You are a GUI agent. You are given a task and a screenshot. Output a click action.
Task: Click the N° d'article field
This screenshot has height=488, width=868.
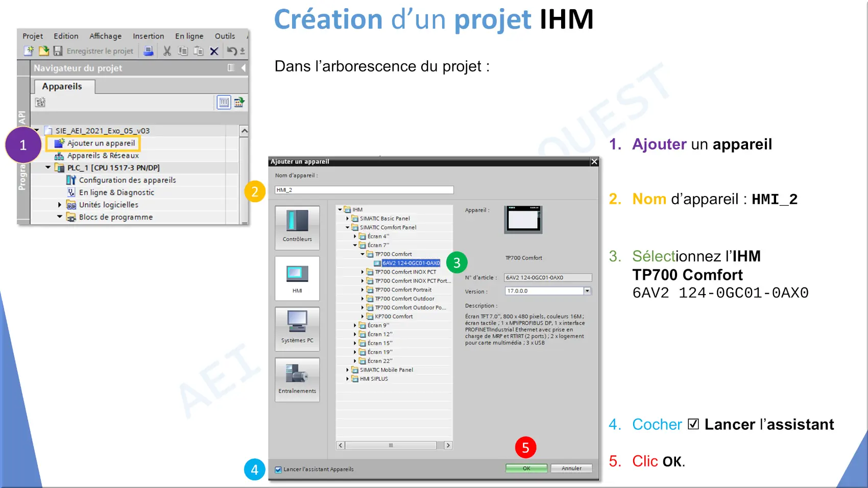coord(548,278)
